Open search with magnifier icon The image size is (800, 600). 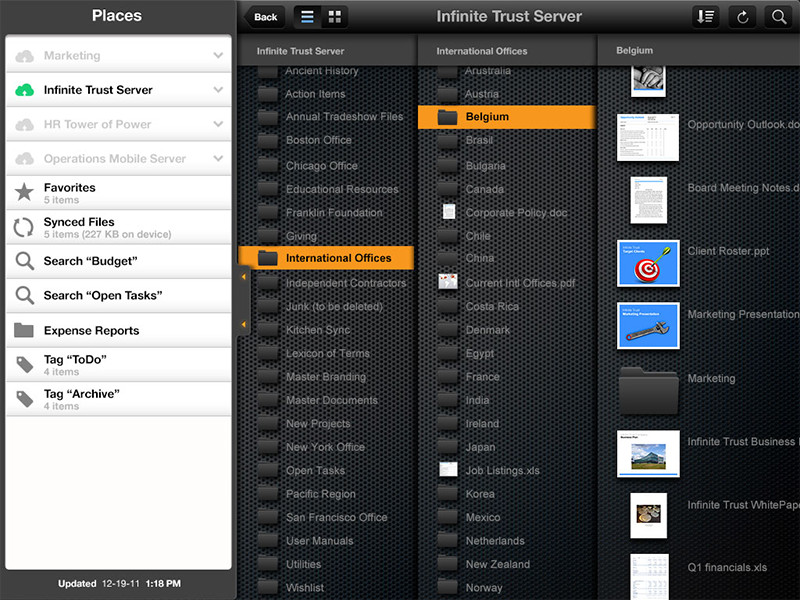tap(777, 17)
